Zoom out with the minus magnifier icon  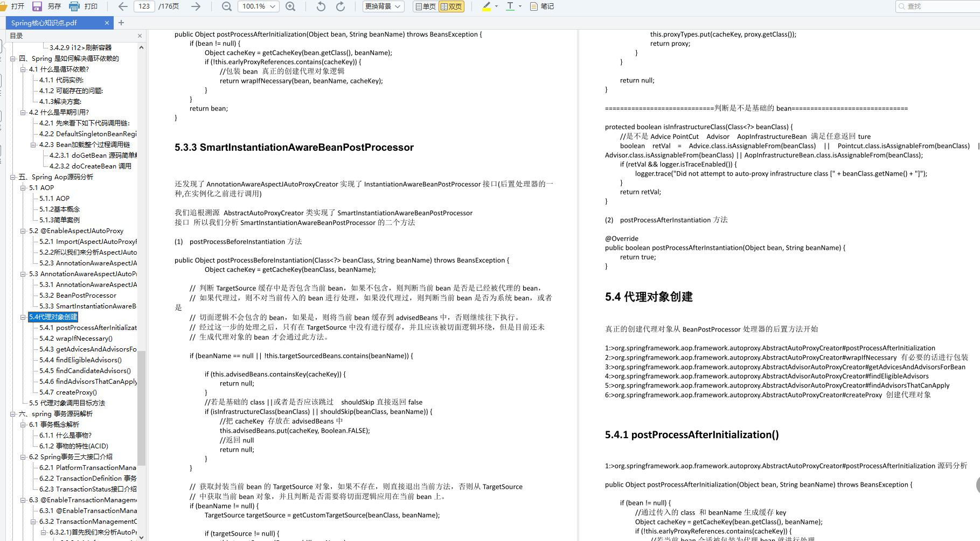tap(227, 6)
